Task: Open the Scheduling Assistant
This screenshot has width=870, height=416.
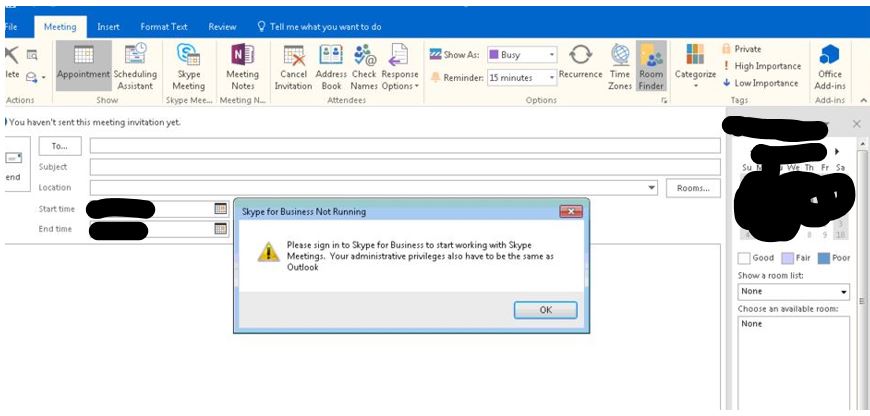Action: 135,65
